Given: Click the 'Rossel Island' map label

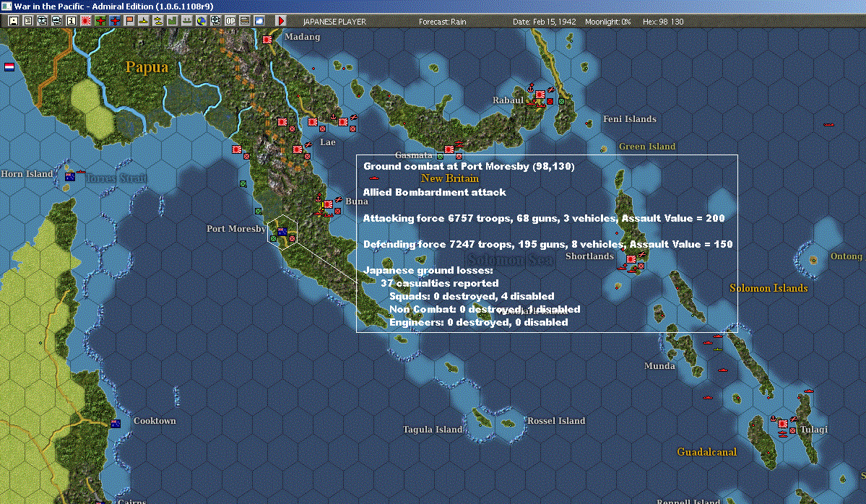Looking at the screenshot, I should 556,421.
